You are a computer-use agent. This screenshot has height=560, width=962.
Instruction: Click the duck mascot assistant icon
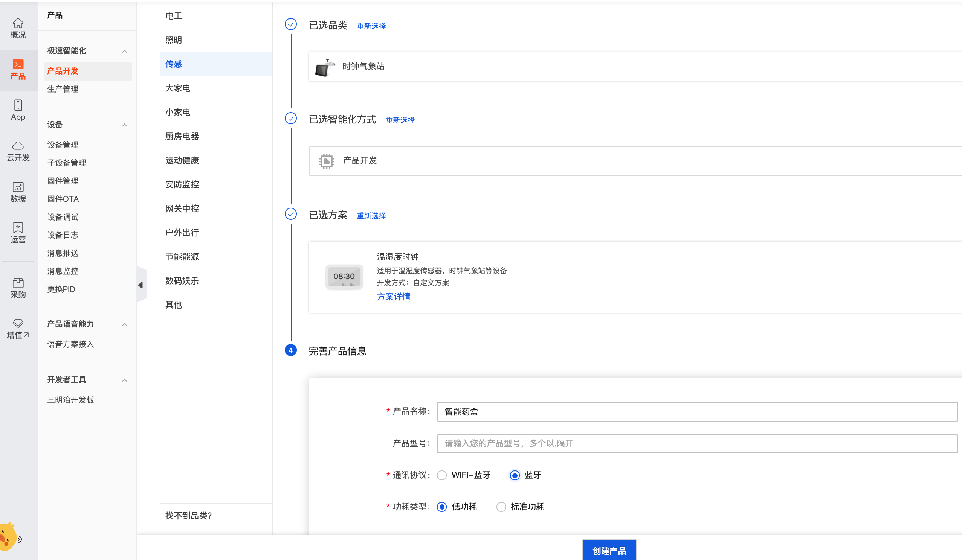pos(8,537)
